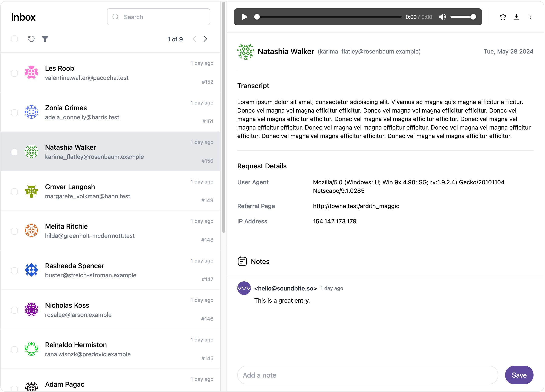Image resolution: width=545 pixels, height=392 pixels.
Task: Open the three-dot overflow menu
Action: pos(530,17)
